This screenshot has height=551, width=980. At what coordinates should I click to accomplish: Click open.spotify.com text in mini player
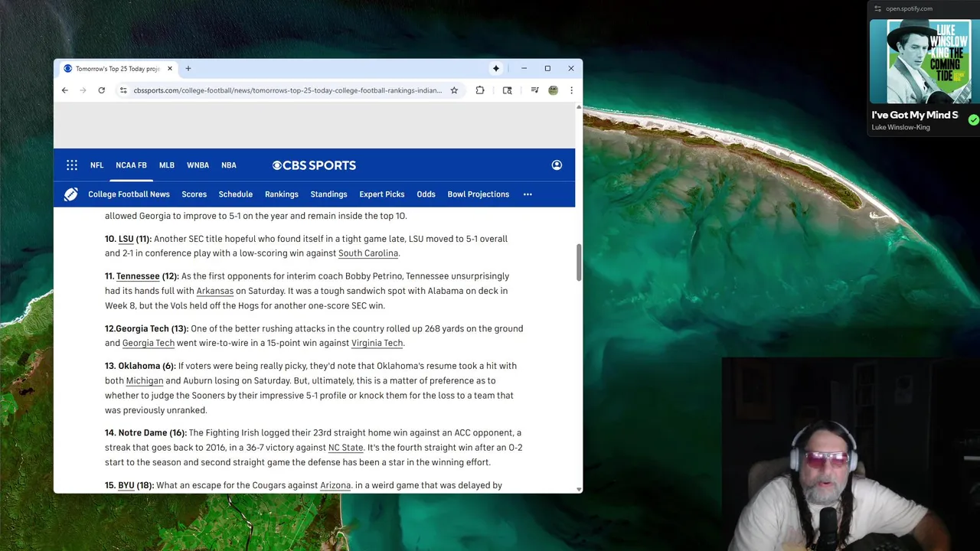909,8
